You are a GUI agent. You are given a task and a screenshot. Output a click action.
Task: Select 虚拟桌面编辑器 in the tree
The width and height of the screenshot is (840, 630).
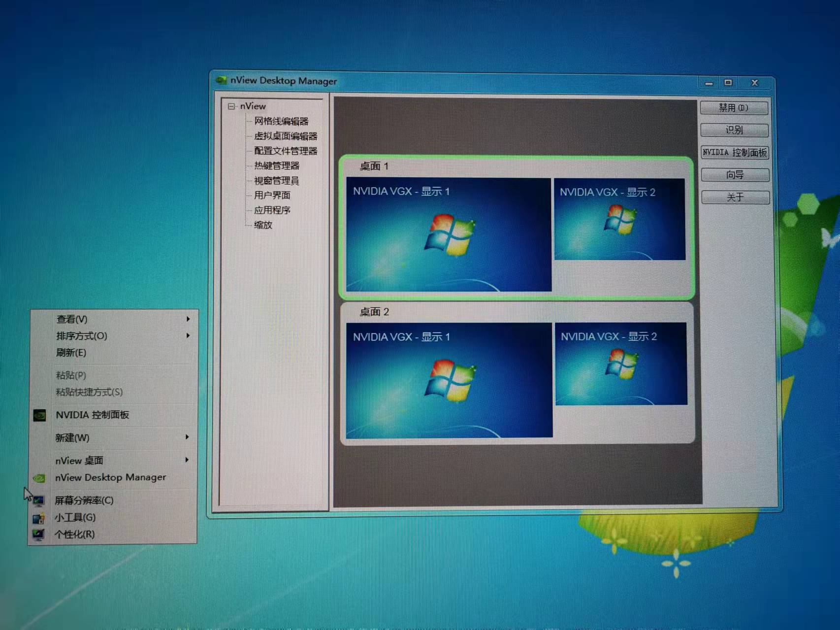click(286, 136)
